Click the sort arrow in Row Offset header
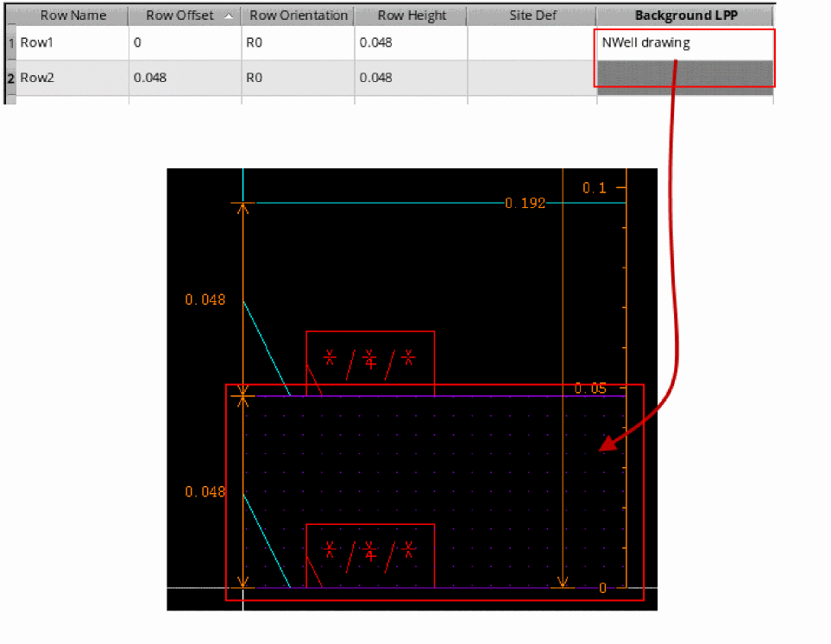 click(228, 16)
